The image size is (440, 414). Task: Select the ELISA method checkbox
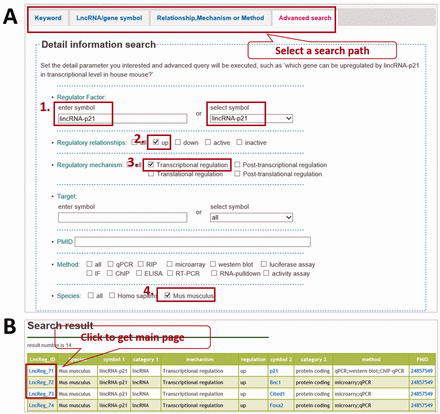139,273
